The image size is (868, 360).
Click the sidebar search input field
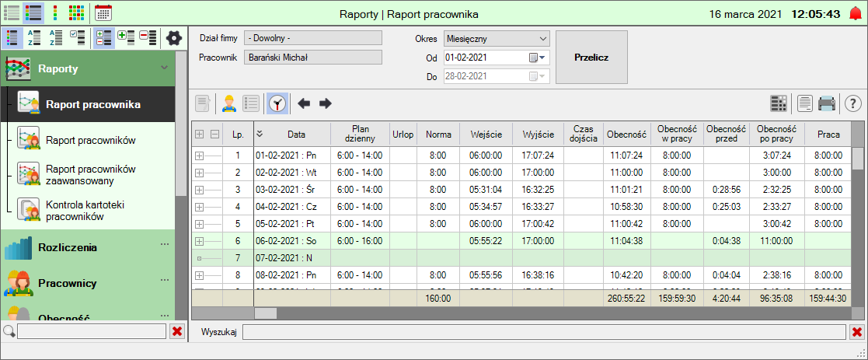[92, 331]
